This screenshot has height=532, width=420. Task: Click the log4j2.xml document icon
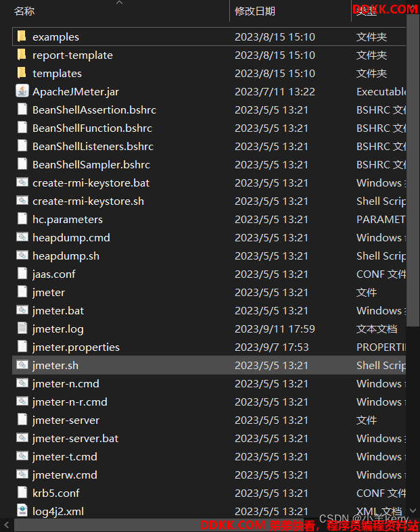click(22, 510)
